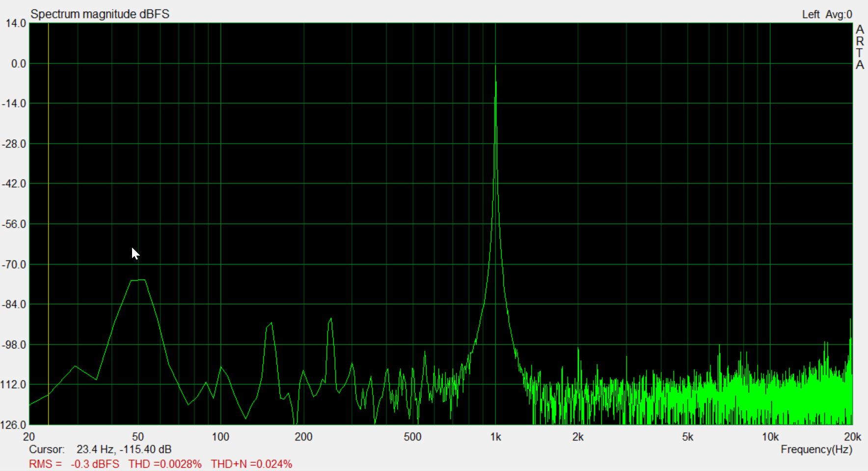The image size is (868, 471).
Task: Click the -84.0 dB axis label
Action: (14, 304)
